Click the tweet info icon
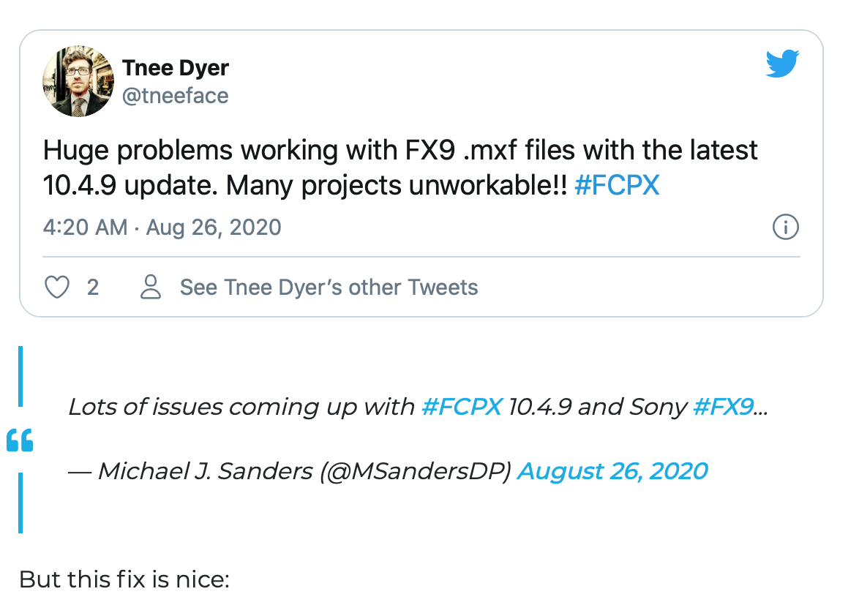The image size is (859, 616). tap(785, 228)
